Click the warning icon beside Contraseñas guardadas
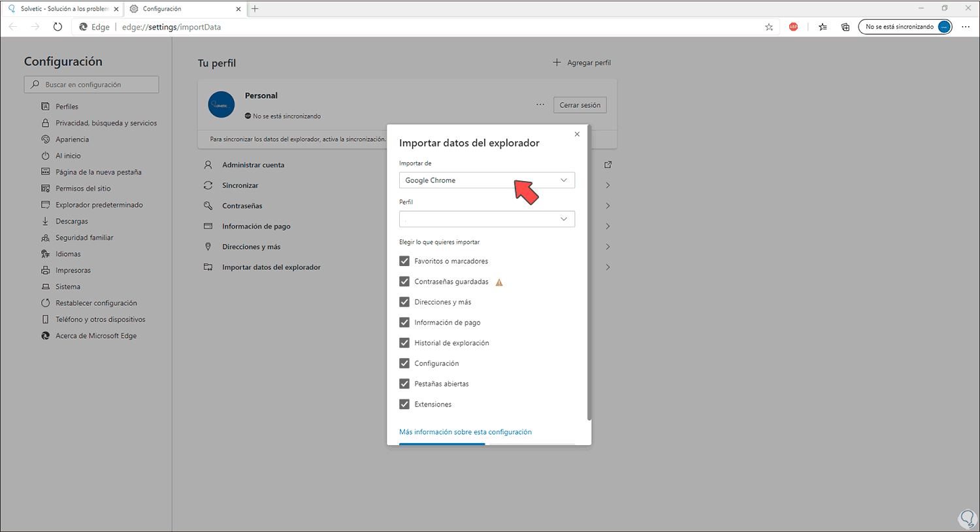Viewport: 980px width, 532px height. point(499,282)
